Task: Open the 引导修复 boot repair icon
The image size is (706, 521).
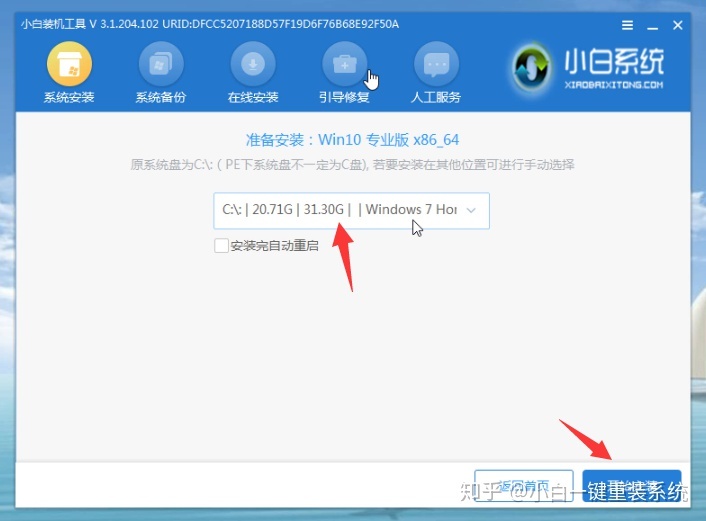Action: pyautogui.click(x=344, y=64)
